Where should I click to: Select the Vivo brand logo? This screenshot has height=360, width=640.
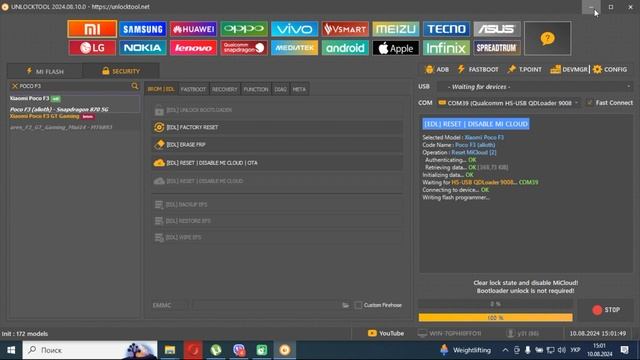[x=294, y=29]
